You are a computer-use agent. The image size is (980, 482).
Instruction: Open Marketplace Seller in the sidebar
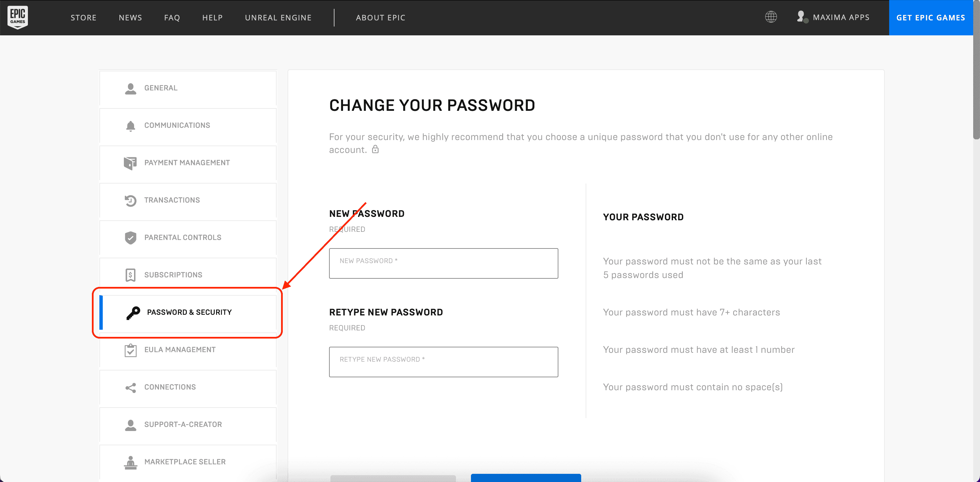(x=188, y=462)
